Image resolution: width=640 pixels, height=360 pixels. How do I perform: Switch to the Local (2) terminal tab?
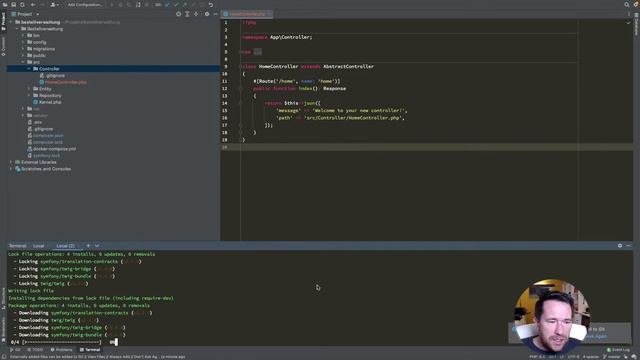(65, 246)
